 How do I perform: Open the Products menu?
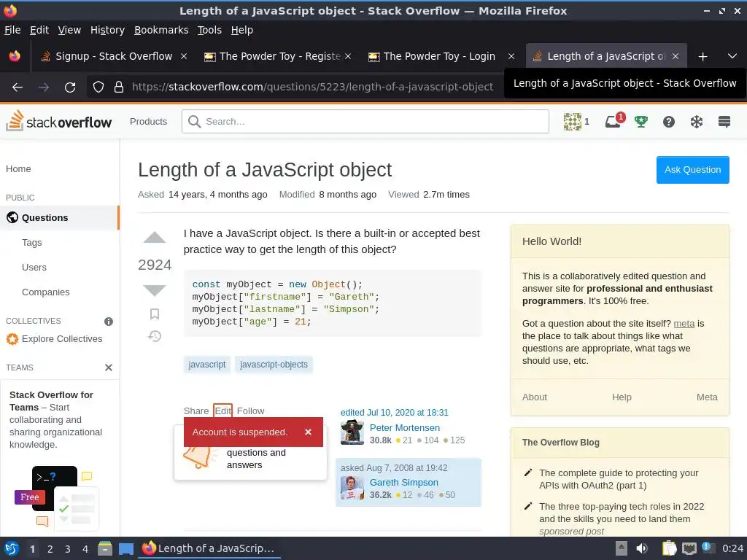(148, 122)
